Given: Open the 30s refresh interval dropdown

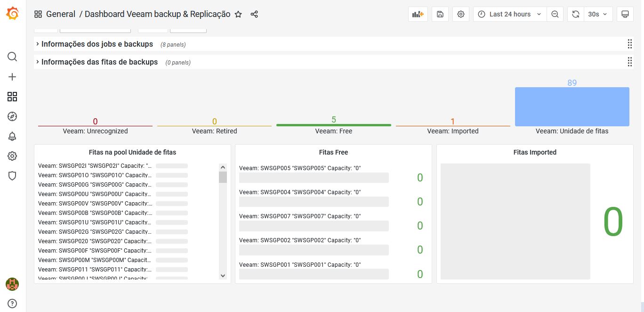Looking at the screenshot, I should [598, 14].
